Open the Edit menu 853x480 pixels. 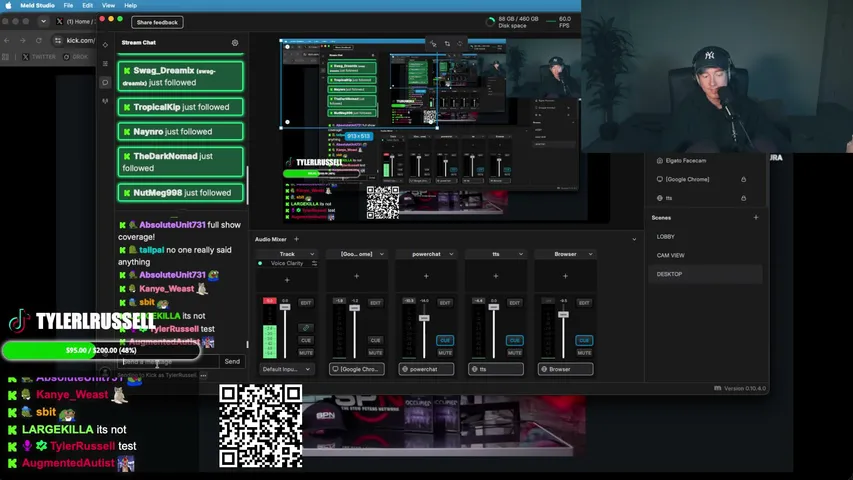point(88,5)
